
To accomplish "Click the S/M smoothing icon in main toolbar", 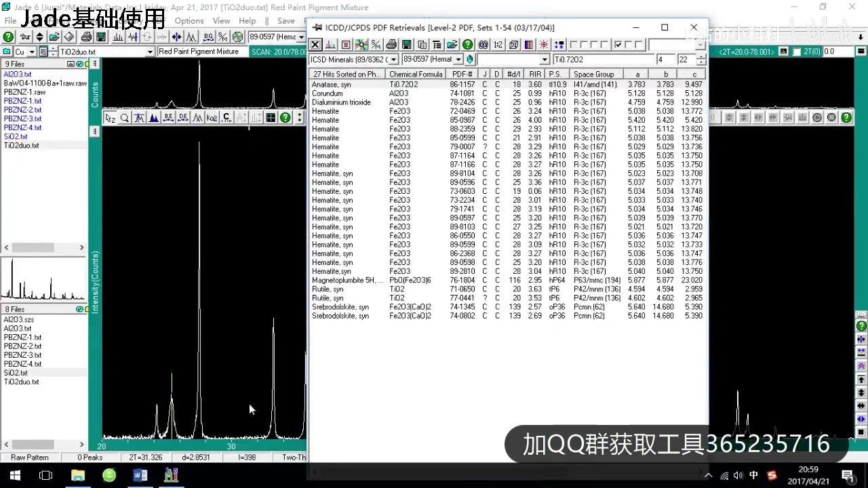I will click(x=221, y=37).
